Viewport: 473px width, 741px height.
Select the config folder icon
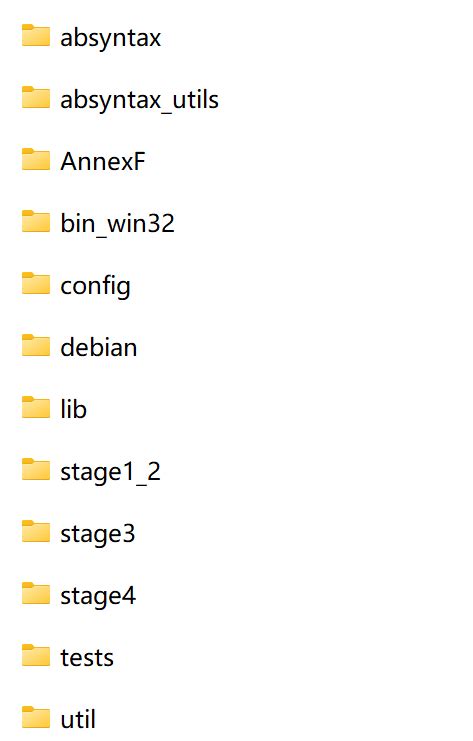[36, 283]
